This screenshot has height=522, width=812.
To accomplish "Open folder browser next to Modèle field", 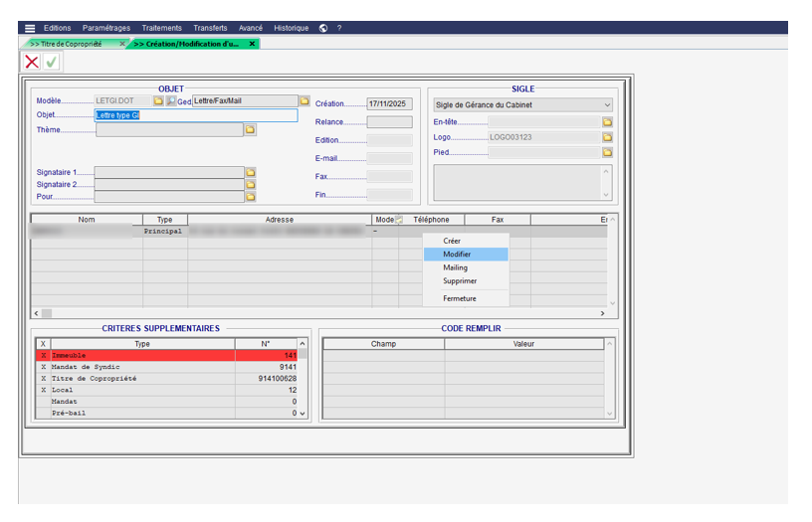I will 158,101.
